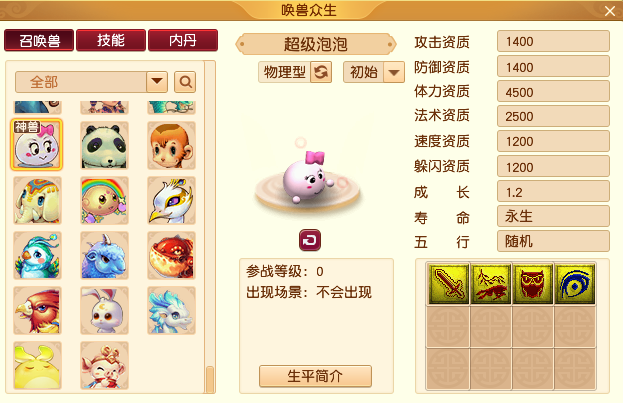Switch to the 内丹 tab
This screenshot has width=623, height=403.
pyautogui.click(x=183, y=40)
